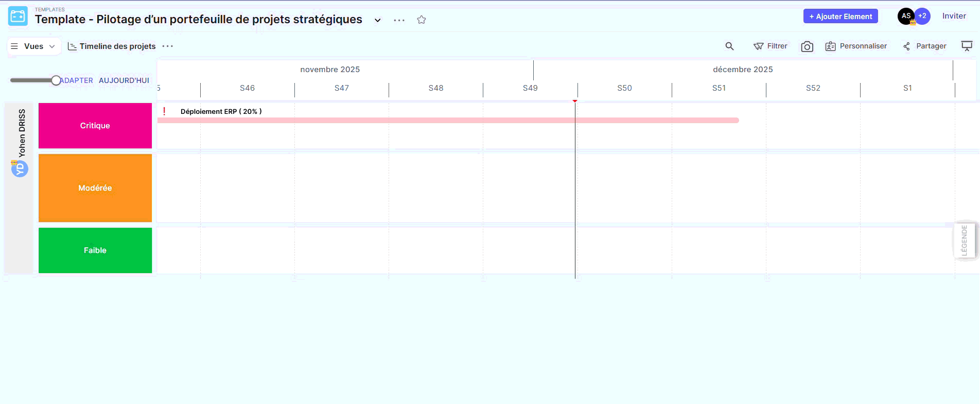
Task: Click the +2 collaborators badge
Action: pyautogui.click(x=923, y=16)
